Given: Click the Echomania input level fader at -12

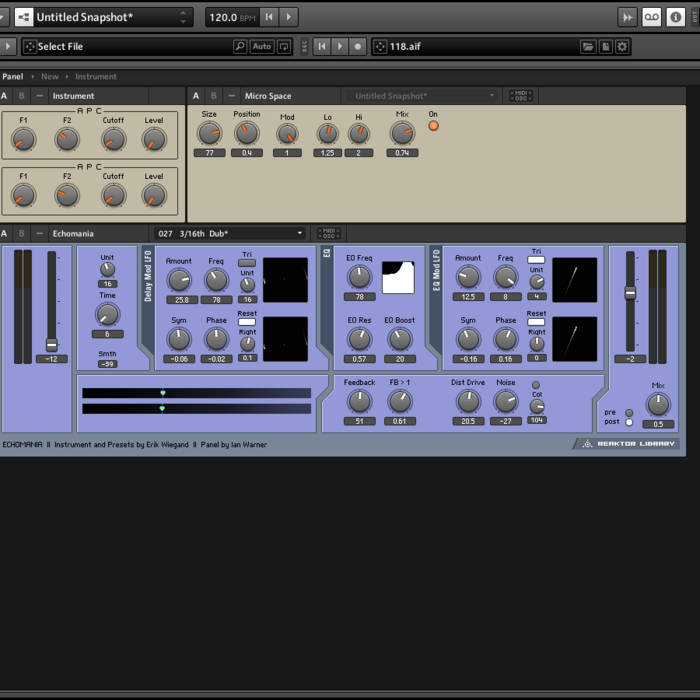Looking at the screenshot, I should tap(52, 344).
